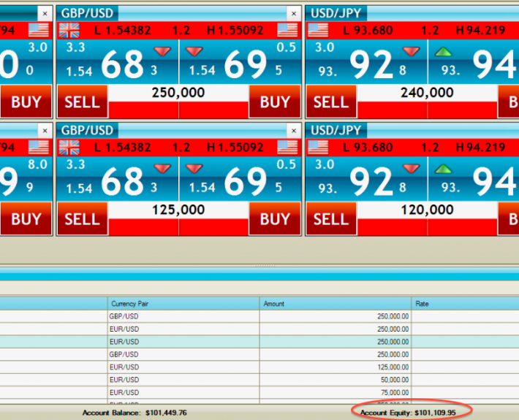
Task: Click the red down arrow beside the 250,000 GBP/USD sell price
Action: point(162,51)
